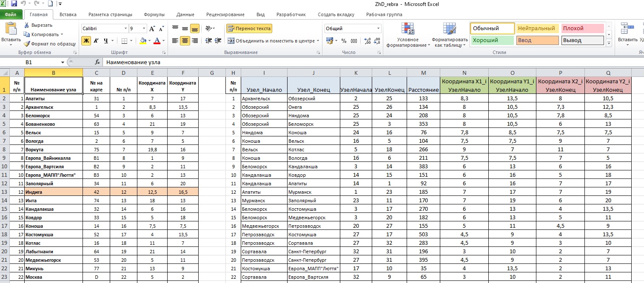Open the Font dialog launcher
This screenshot has height=283, width=644.
(x=163, y=52)
